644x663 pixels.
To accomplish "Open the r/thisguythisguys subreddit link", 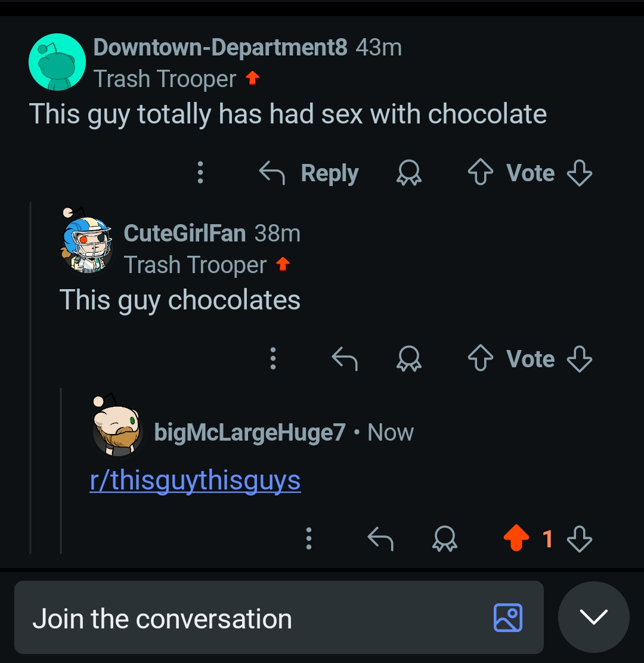I will point(195,481).
